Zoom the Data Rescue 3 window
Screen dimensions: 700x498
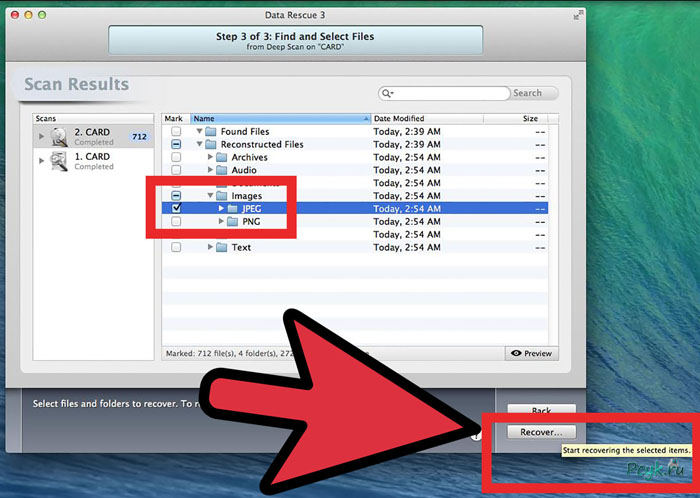[x=42, y=15]
